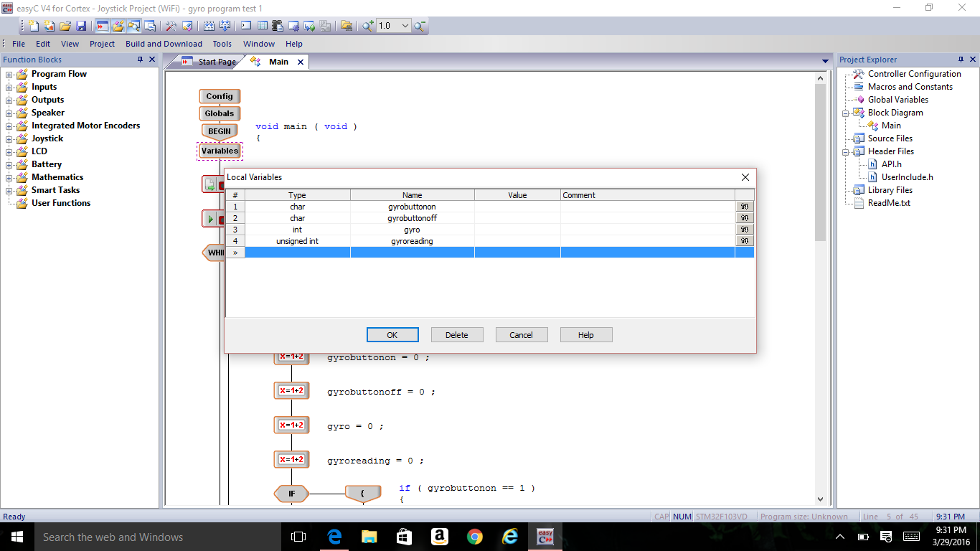Open Global Variables in Project Explorer
Viewport: 980px width, 551px height.
[897, 100]
